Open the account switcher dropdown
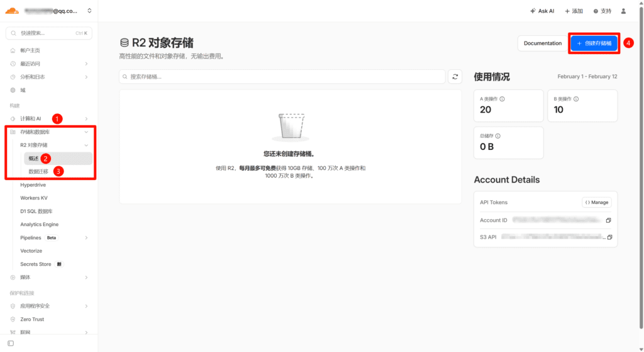Viewport: 644px width, 352px height. [x=89, y=11]
